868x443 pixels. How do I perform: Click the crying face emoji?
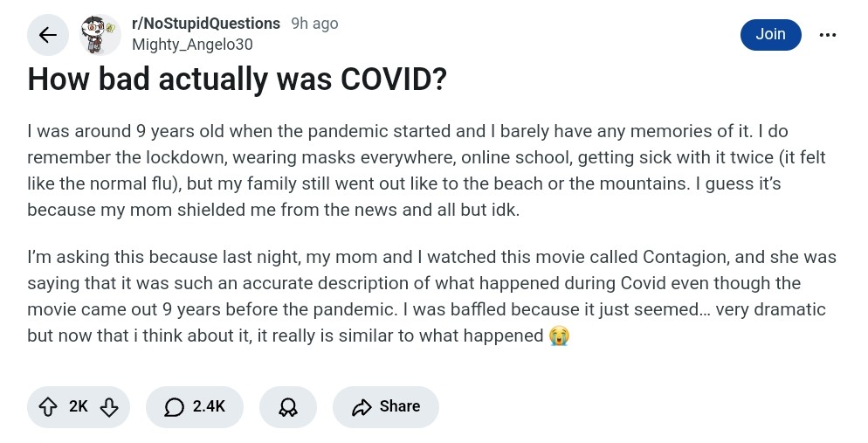point(559,336)
